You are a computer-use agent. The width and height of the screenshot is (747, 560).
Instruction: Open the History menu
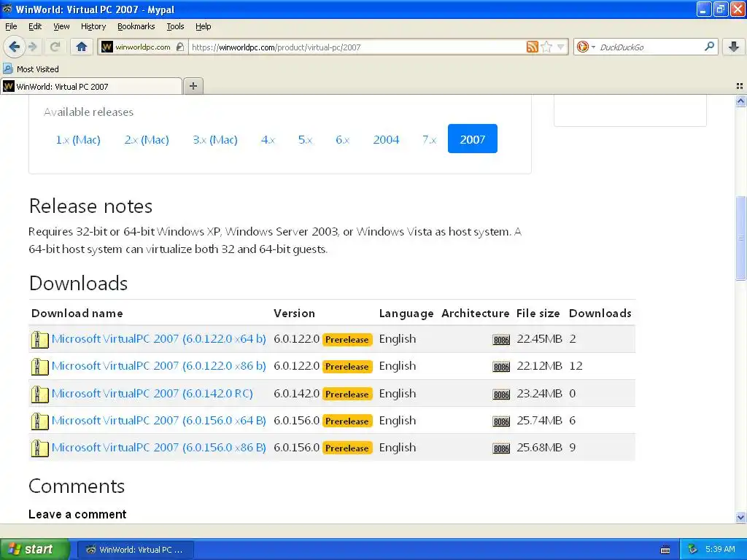click(x=93, y=26)
